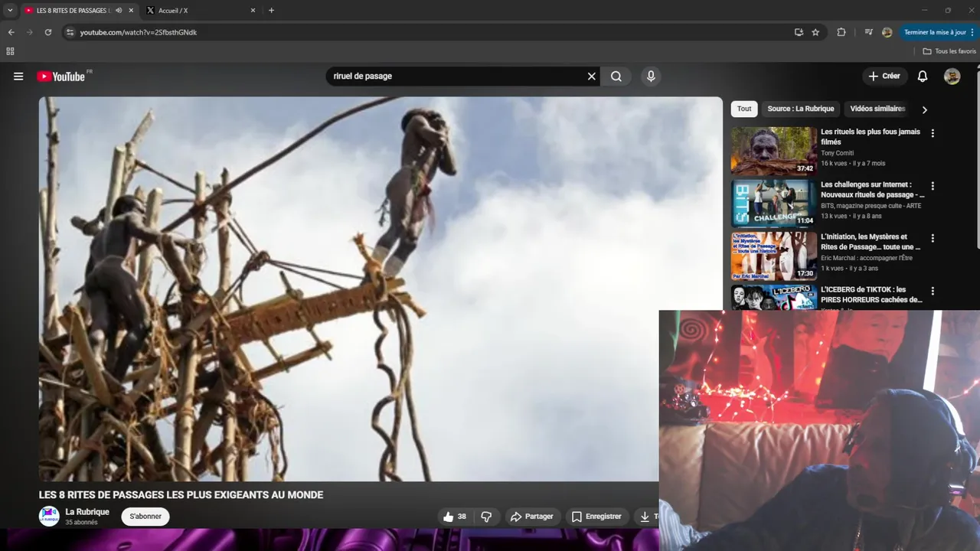Clear the search text with the X
This screenshot has height=551, width=980.
click(x=591, y=77)
